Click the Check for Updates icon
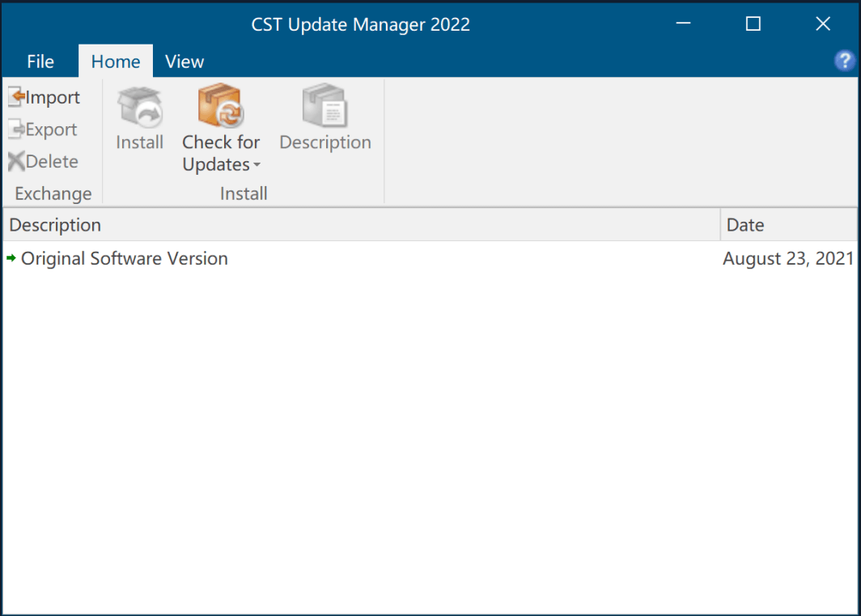The image size is (861, 616). click(220, 106)
